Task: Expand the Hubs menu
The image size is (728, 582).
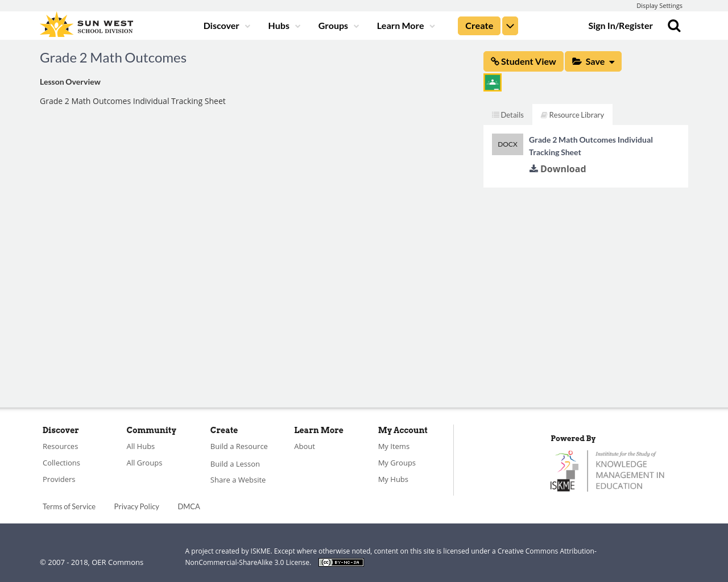Action: [x=284, y=26]
